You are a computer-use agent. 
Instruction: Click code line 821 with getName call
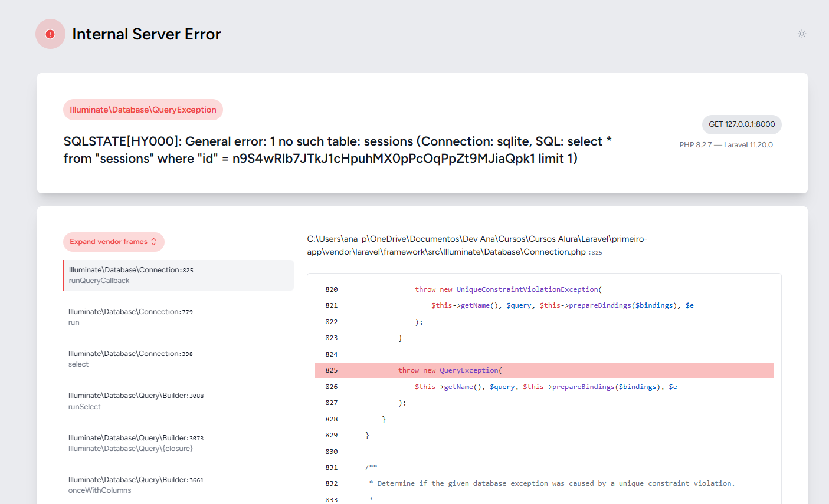[x=562, y=305]
